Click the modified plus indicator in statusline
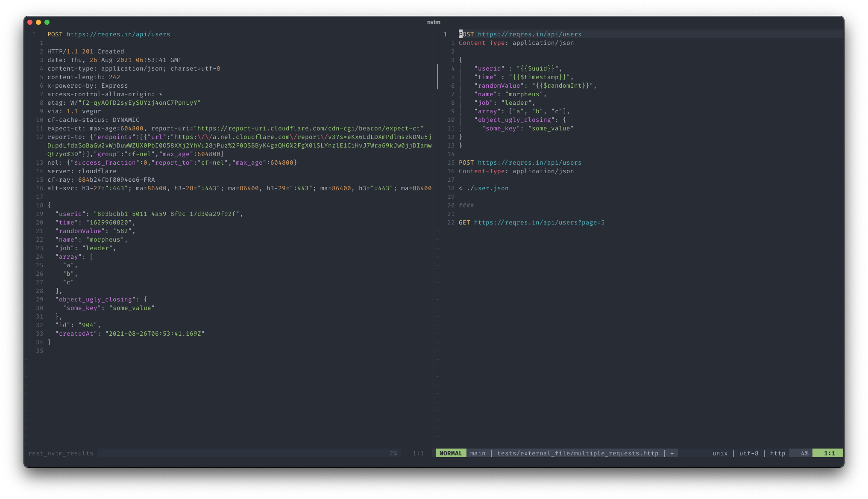The height and width of the screenshot is (499, 868). point(672,453)
